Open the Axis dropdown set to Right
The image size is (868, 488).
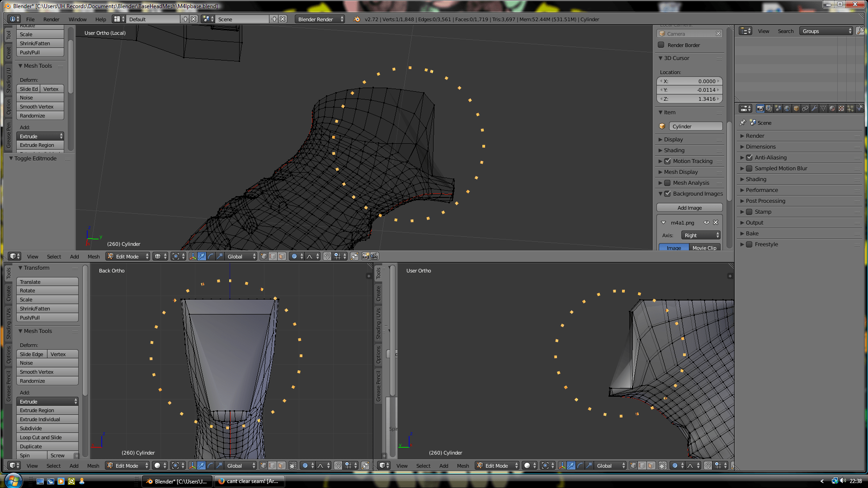701,235
